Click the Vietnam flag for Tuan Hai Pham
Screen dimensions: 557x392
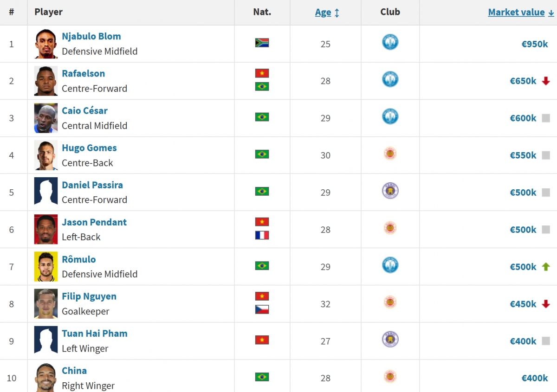(x=262, y=340)
